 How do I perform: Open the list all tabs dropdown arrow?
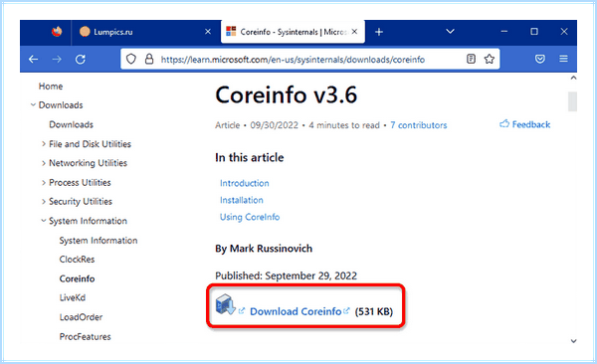click(x=450, y=31)
